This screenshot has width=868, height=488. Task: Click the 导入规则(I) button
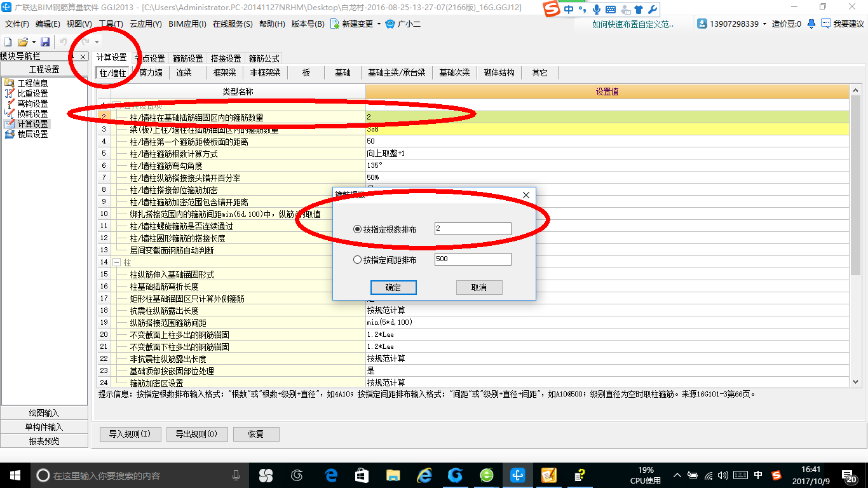[x=130, y=435]
